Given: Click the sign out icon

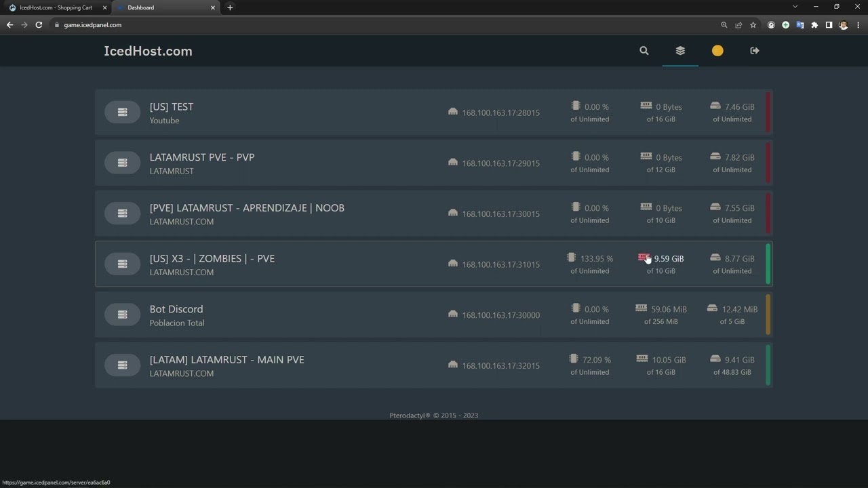Looking at the screenshot, I should pyautogui.click(x=754, y=51).
